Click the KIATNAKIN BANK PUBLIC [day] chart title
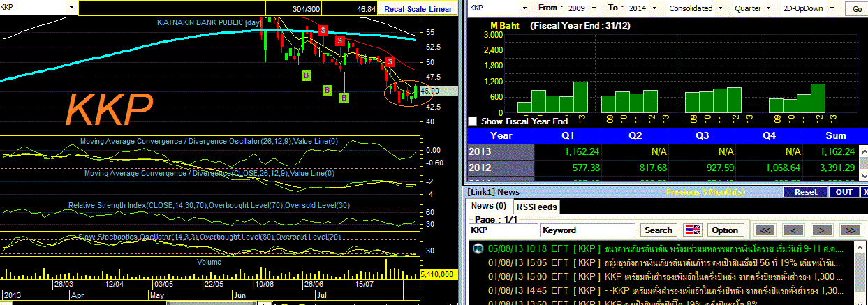 click(208, 23)
